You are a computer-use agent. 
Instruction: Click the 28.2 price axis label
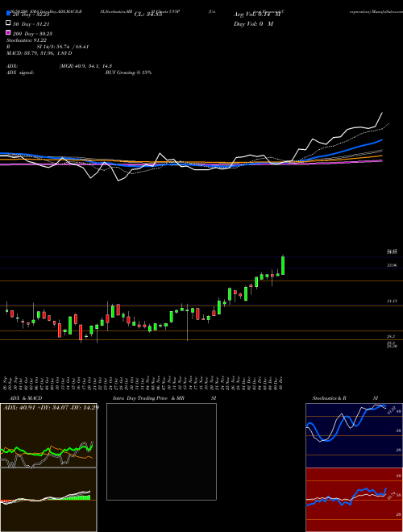(x=391, y=336)
